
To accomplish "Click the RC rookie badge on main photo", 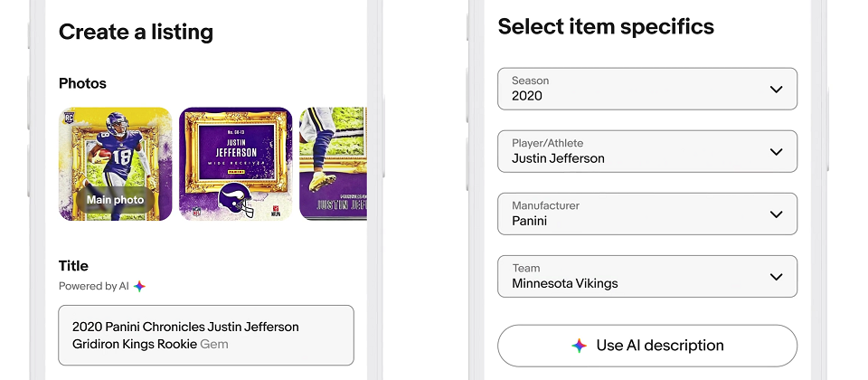I will click(70, 117).
